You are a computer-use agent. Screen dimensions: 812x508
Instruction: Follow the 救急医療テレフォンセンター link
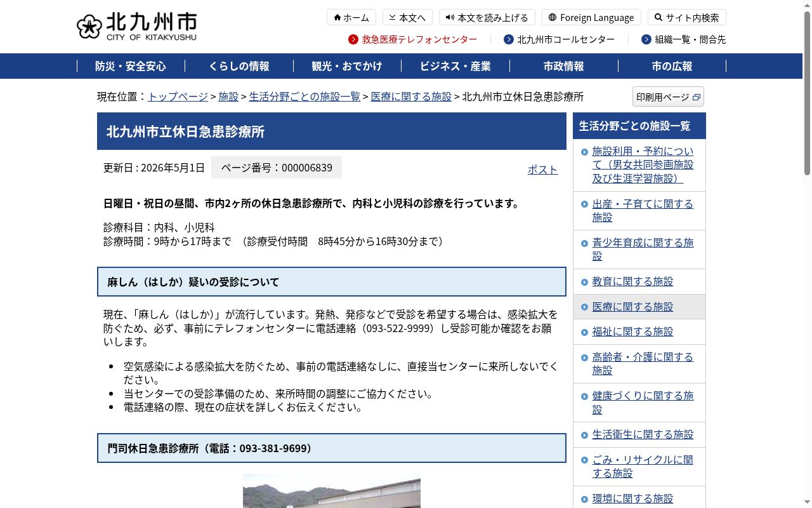[419, 39]
